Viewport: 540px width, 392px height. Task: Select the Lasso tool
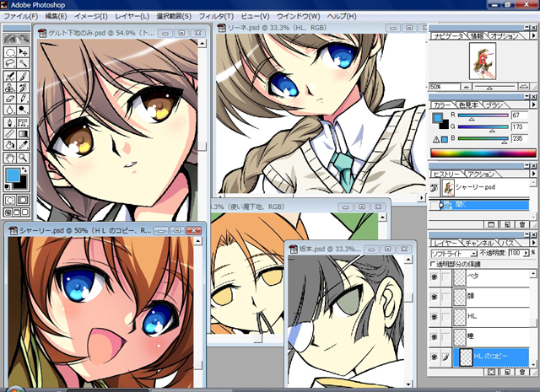[10, 63]
